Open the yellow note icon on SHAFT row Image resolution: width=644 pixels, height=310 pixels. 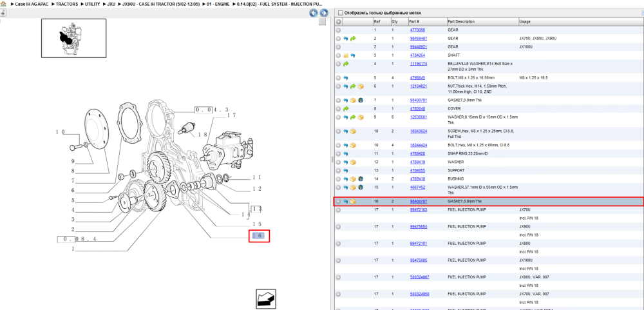tap(346, 55)
